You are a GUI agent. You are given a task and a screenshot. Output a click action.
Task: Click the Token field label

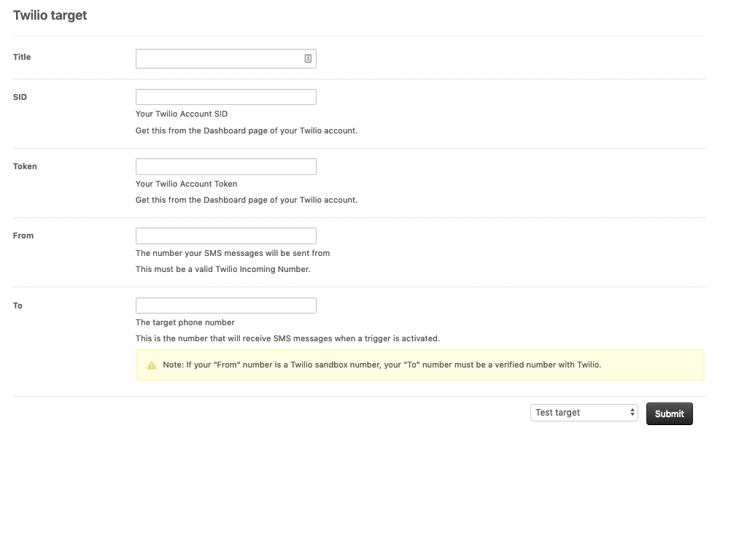(x=25, y=166)
